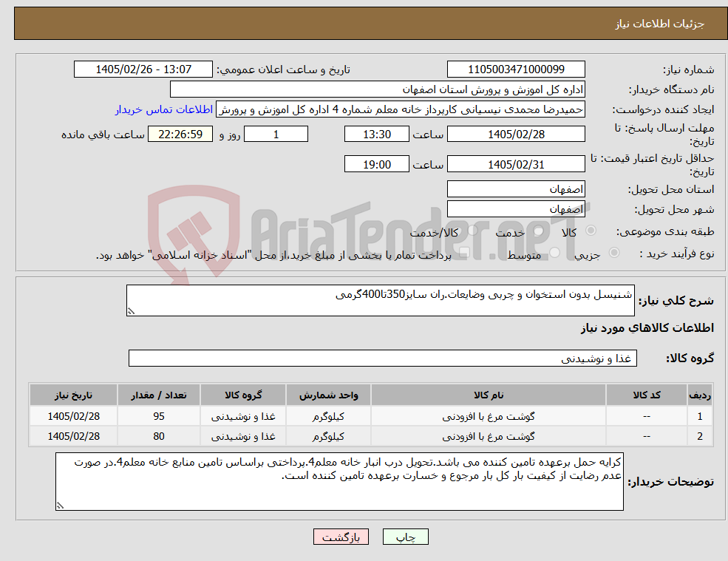728x561 pixels.
Task: Click the buyer notes textarea
Action: tap(339, 482)
